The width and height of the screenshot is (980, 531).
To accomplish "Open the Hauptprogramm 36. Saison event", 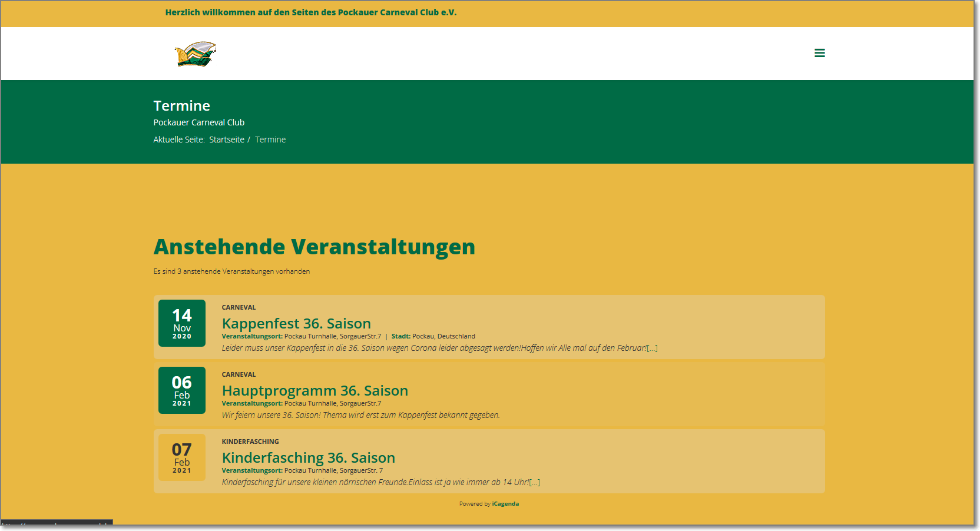I will pyautogui.click(x=314, y=391).
